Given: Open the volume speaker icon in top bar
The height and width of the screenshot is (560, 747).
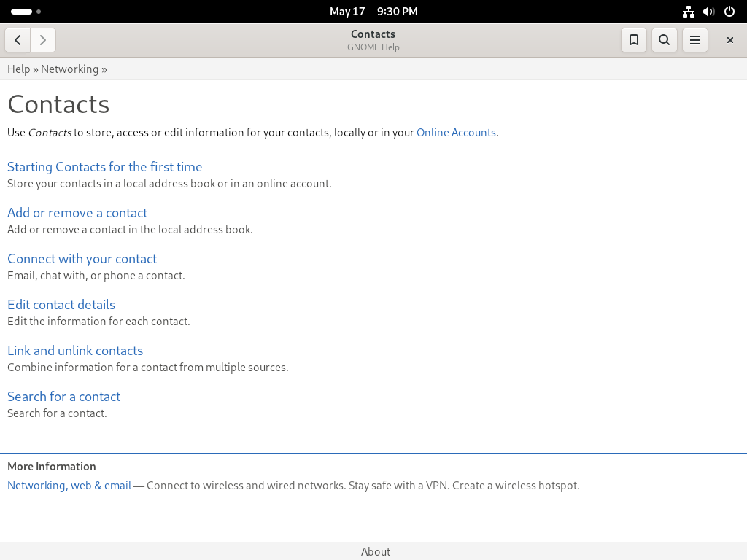Looking at the screenshot, I should pos(709,12).
